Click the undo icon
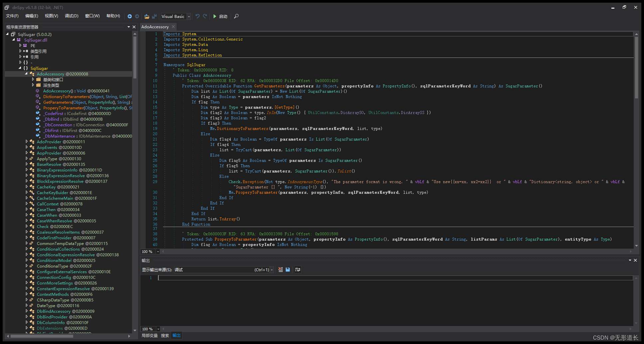 198,16
